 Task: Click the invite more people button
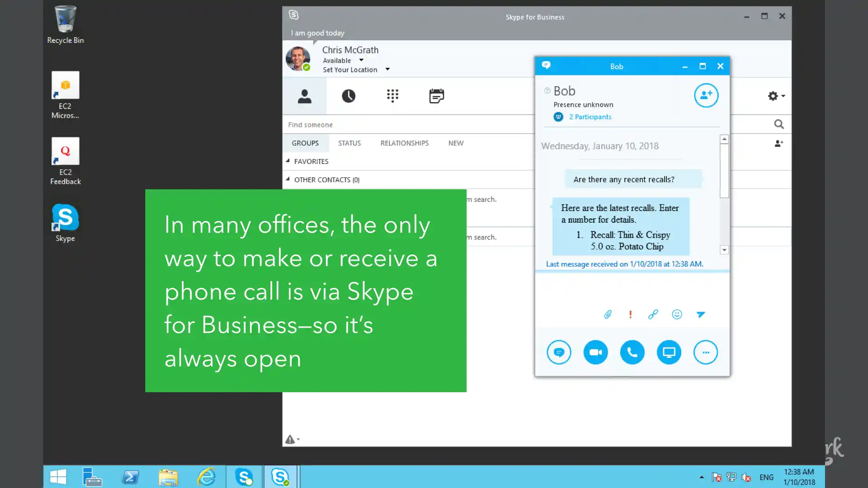pos(706,95)
